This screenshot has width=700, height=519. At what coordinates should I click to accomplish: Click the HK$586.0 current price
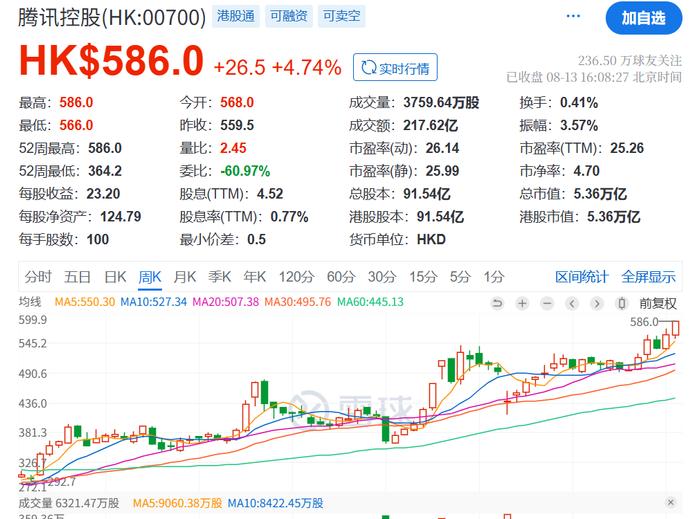[x=111, y=61]
